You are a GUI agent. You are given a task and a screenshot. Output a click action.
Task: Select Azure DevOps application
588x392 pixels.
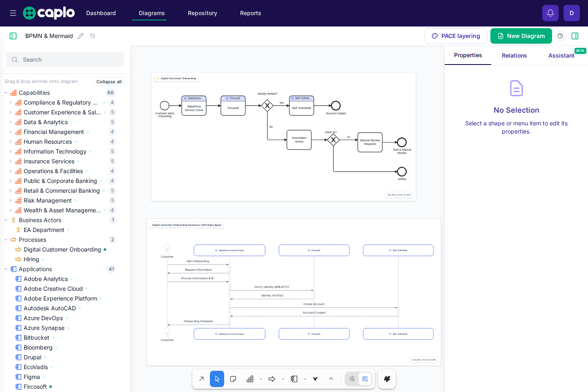tap(43, 318)
